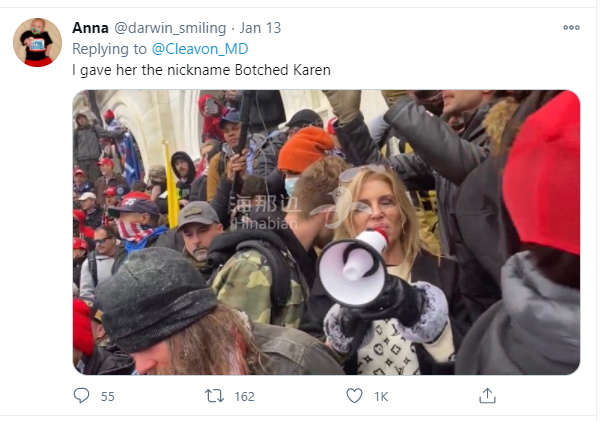Click the retweet count 162
This screenshot has height=421, width=604.
[244, 396]
